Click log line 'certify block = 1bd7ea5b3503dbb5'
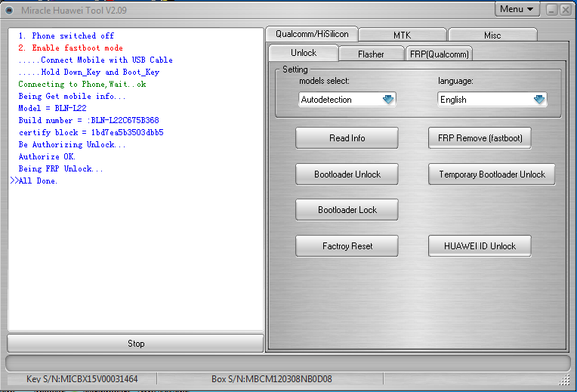This screenshot has height=392, width=577. (x=91, y=132)
